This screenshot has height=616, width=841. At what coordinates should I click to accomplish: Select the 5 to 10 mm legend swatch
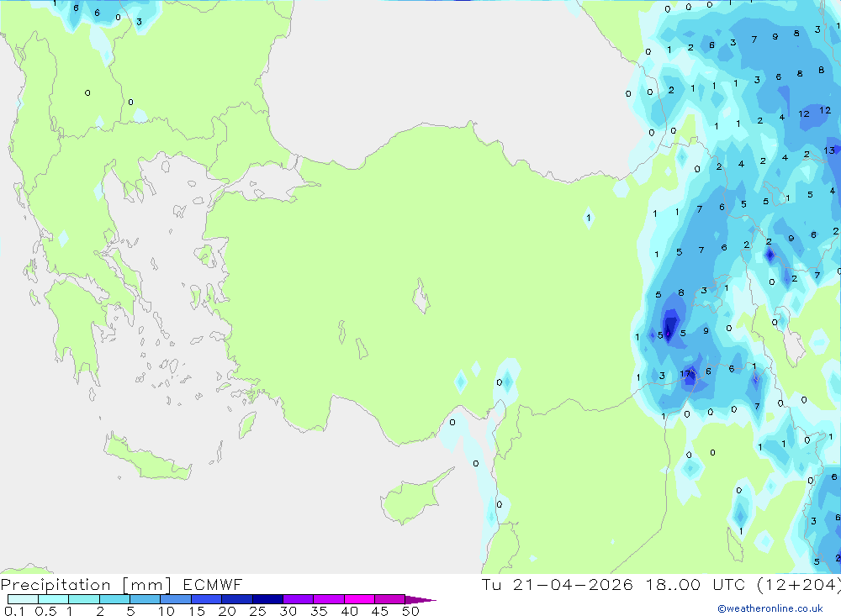145,599
